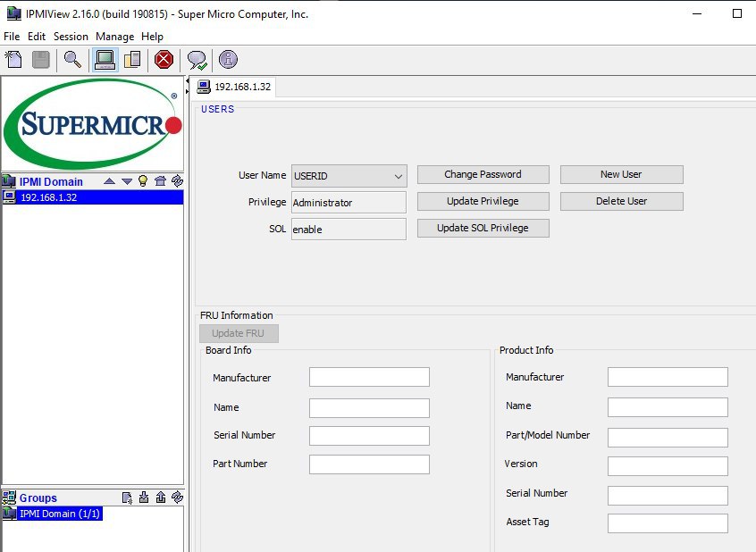The width and height of the screenshot is (756, 552).
Task: Click the Groups header text
Action: [38, 498]
